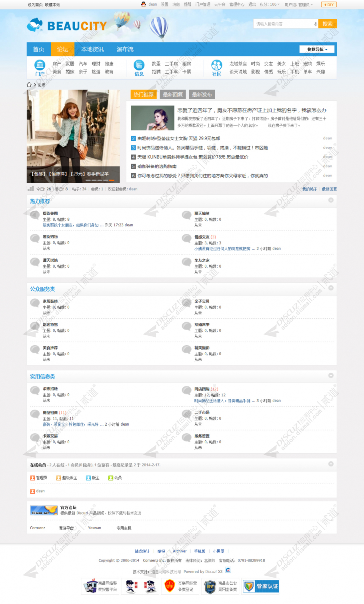Open the 站点统计 footer link

(x=142, y=551)
